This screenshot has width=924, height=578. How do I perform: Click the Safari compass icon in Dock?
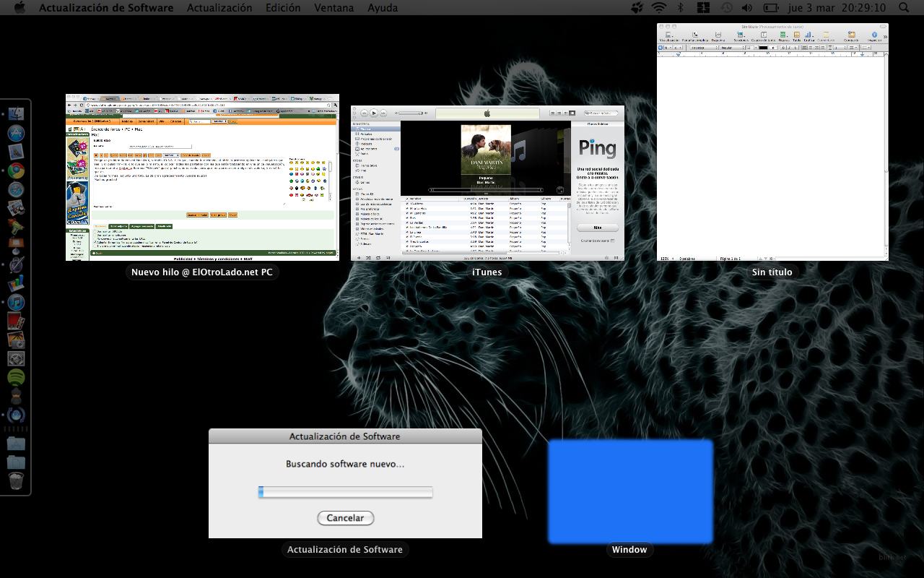coord(16,189)
